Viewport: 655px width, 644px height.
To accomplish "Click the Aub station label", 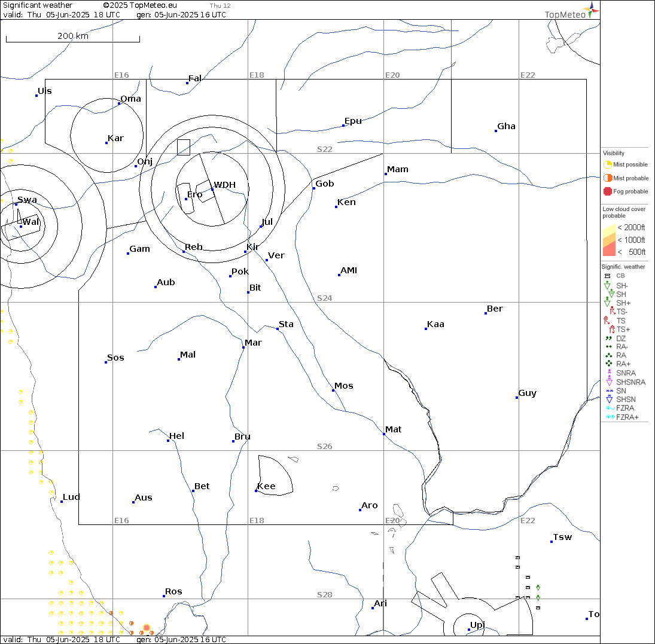I will (x=166, y=282).
